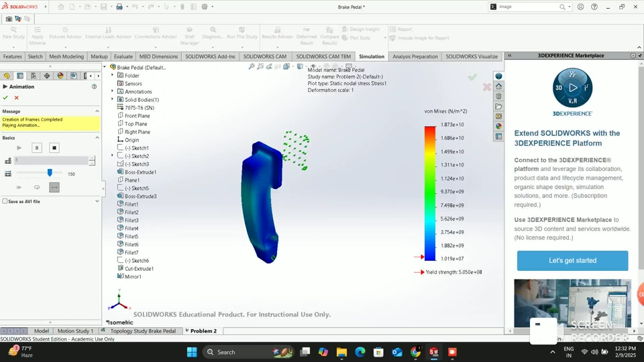Open the Windows Start button

coord(192,352)
